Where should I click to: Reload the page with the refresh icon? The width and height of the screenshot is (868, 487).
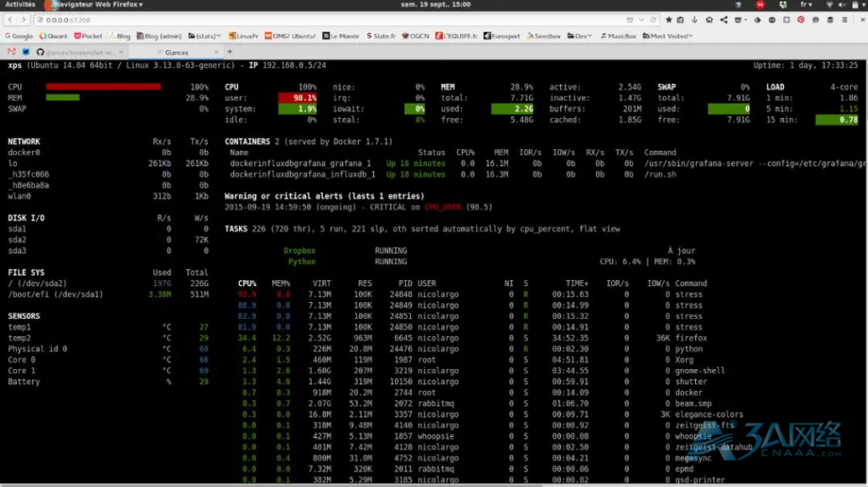pyautogui.click(x=654, y=20)
